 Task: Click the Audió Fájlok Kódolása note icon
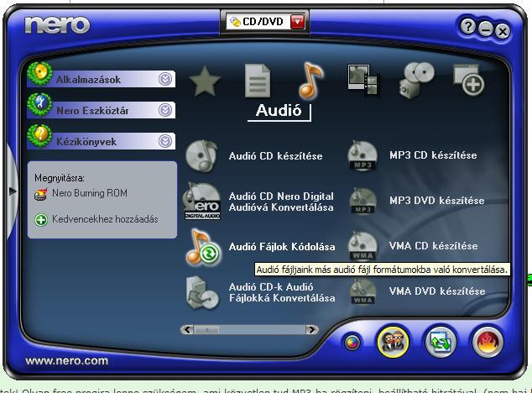click(x=203, y=247)
